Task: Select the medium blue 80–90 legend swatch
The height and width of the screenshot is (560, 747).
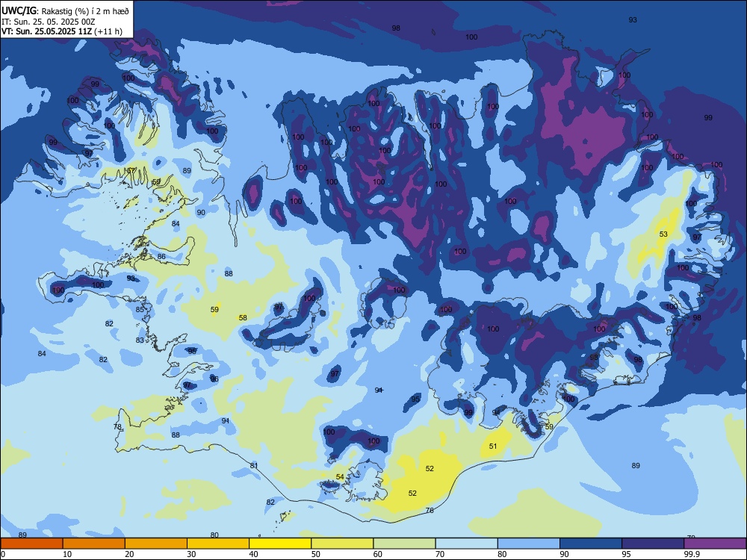Action: (x=529, y=544)
